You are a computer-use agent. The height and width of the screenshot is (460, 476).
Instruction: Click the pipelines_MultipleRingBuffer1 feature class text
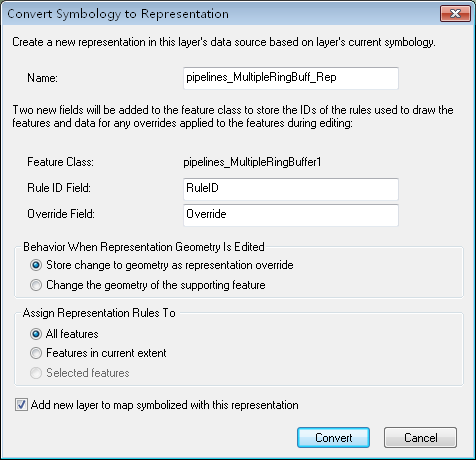[252, 162]
